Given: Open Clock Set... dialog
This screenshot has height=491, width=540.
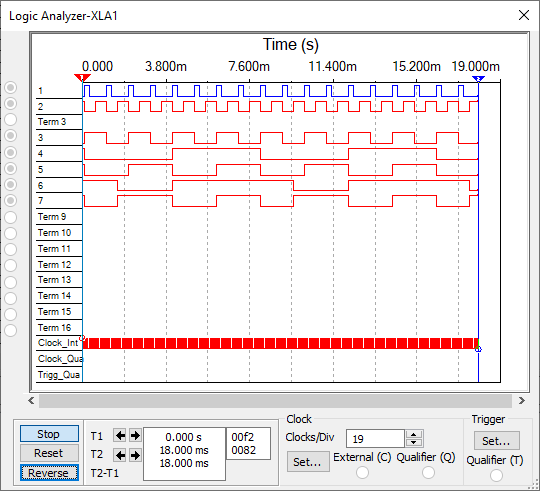Looking at the screenshot, I should point(308,462).
